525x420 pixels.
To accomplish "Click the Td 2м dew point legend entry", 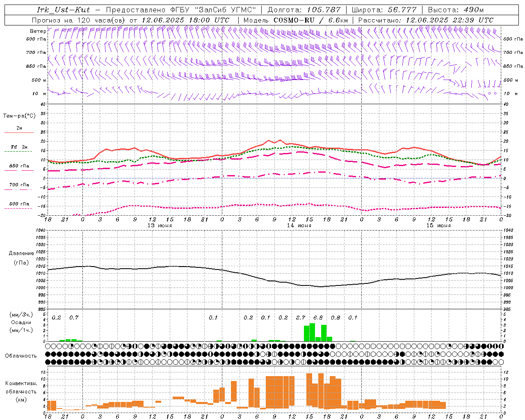I will click(19, 147).
